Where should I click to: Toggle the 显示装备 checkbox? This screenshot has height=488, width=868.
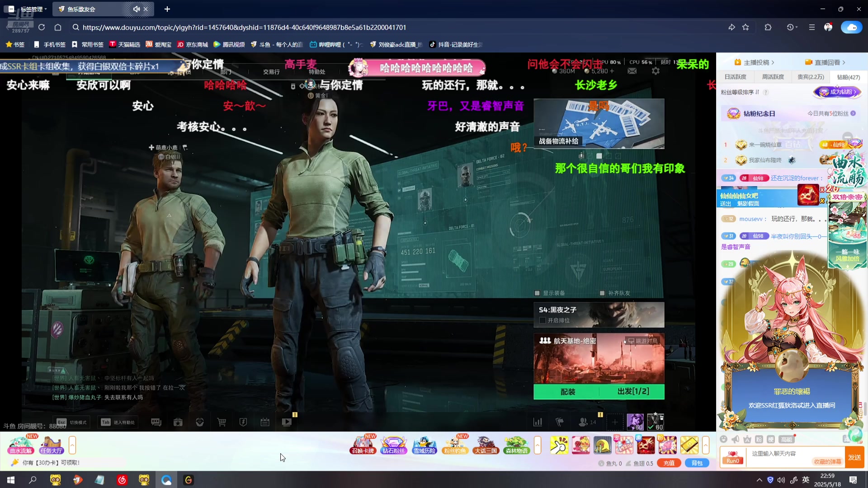point(537,293)
